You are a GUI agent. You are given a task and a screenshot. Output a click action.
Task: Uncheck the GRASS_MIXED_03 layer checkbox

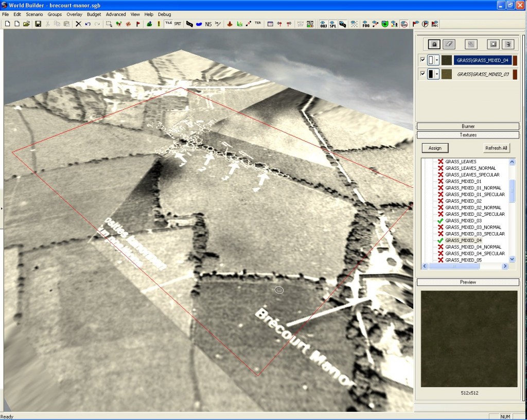tap(423, 74)
